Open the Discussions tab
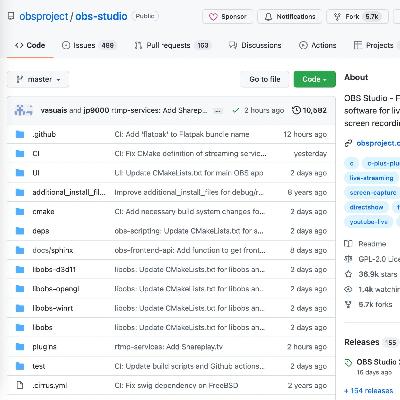 [255, 45]
